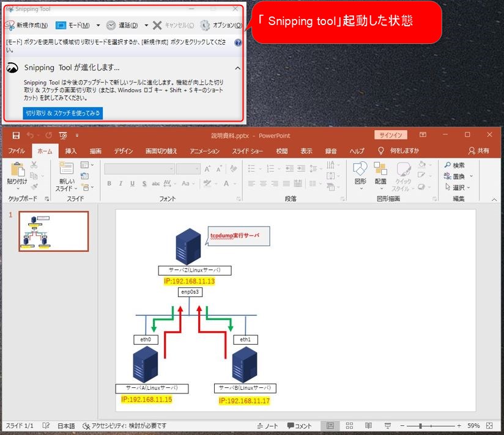The image size is (504, 435).
Task: Open the Animations (アニメーション) tab
Action: click(204, 151)
